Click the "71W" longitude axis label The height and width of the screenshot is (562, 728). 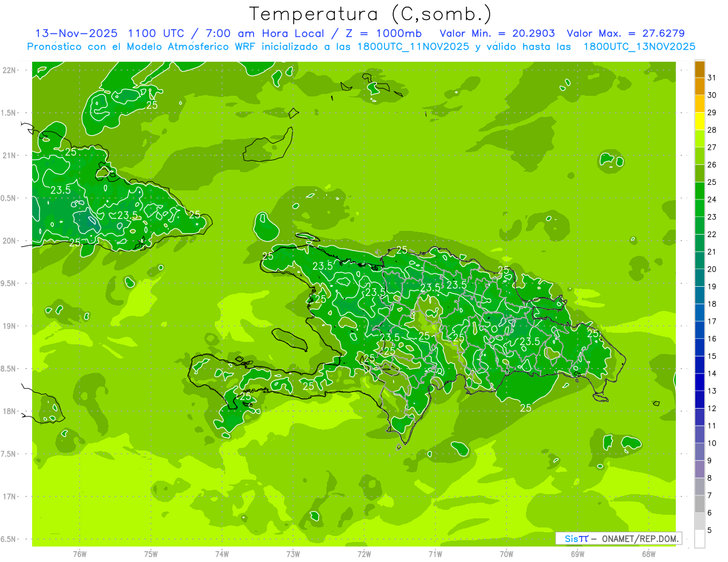pos(435,554)
